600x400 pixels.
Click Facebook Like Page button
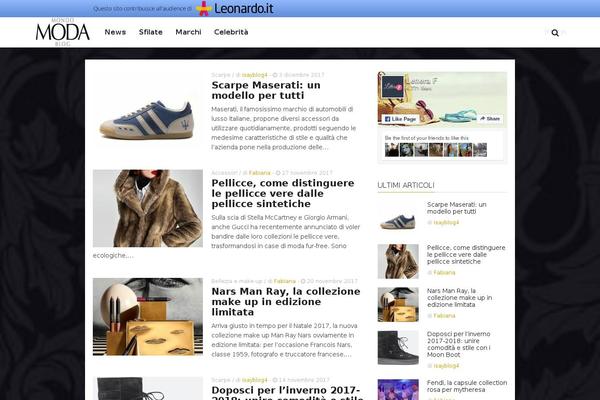point(400,119)
